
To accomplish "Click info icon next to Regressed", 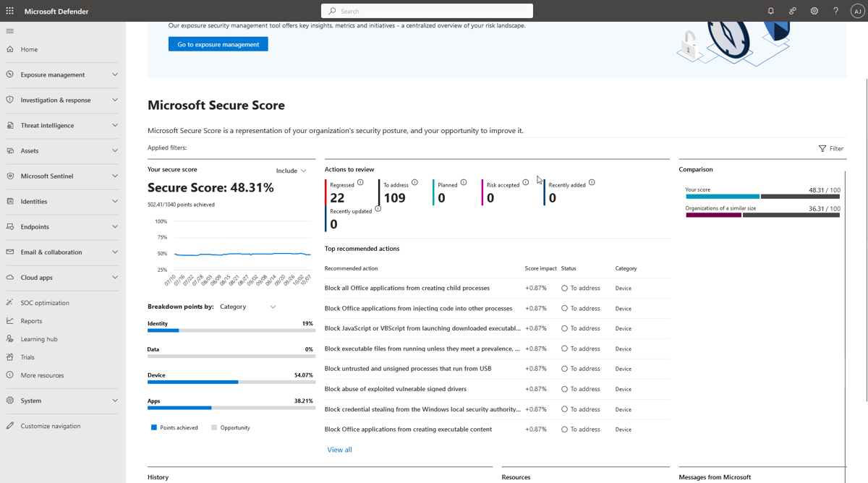I will [360, 182].
